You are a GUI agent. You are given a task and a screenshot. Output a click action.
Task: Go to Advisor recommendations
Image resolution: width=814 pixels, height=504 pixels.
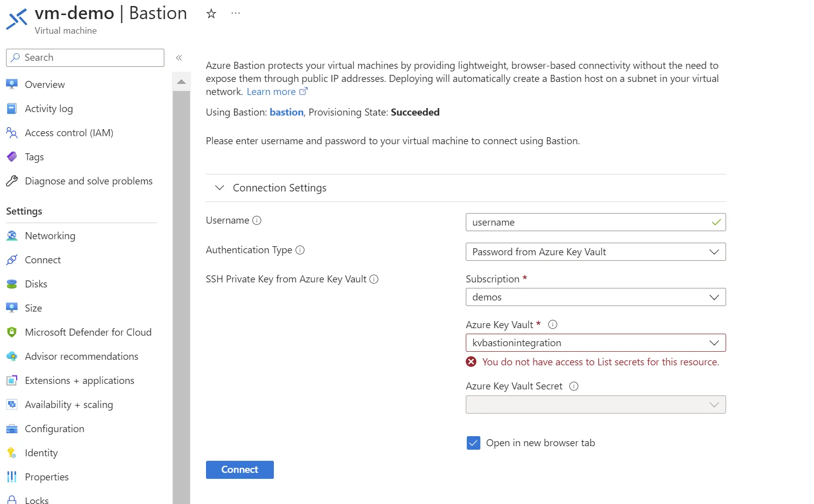pyautogui.click(x=81, y=356)
